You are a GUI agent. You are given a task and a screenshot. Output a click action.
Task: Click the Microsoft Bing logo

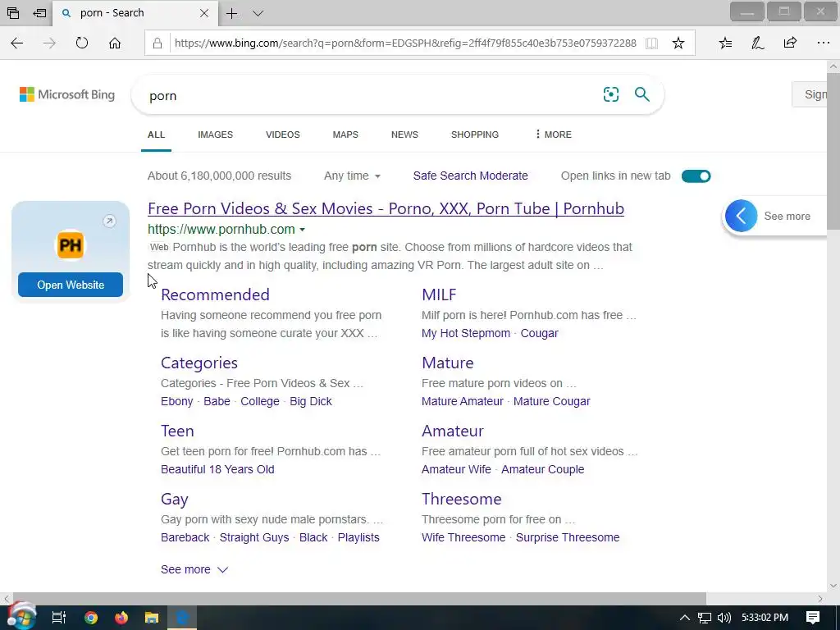(67, 95)
